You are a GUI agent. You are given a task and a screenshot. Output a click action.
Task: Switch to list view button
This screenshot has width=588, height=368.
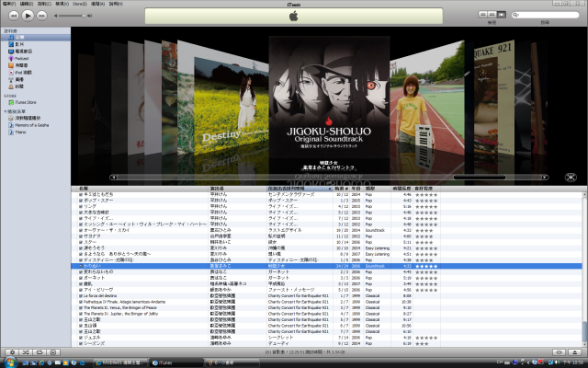click(483, 15)
